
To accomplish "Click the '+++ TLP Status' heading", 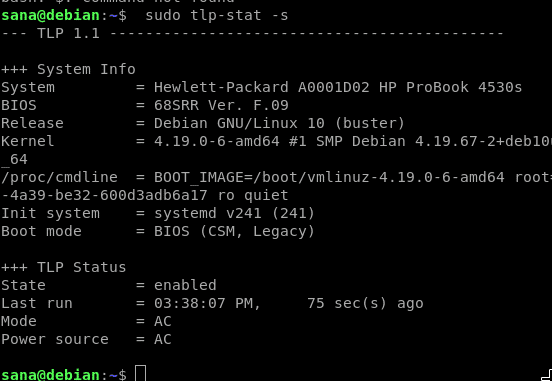I will [x=64, y=267].
